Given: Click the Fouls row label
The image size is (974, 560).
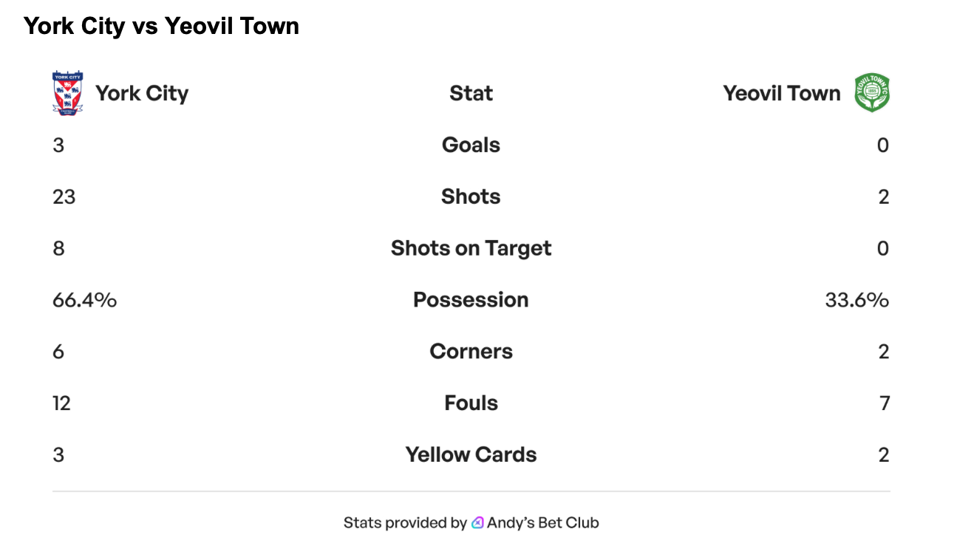Looking at the screenshot, I should [471, 403].
